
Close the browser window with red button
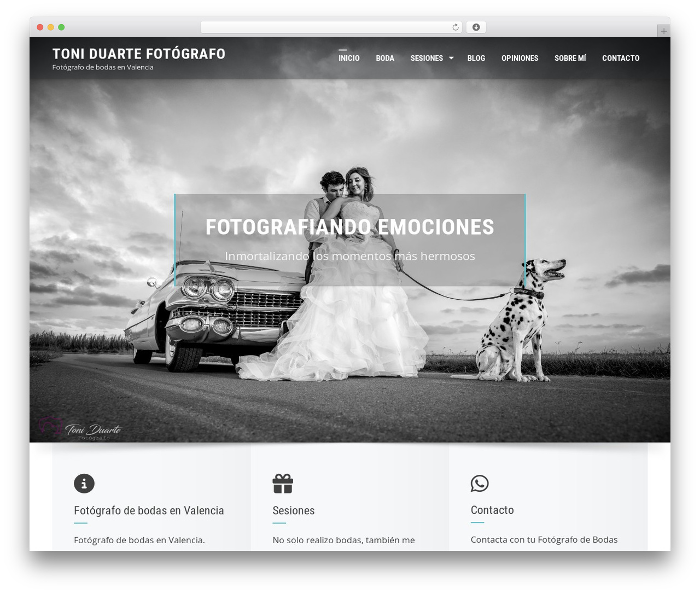pos(40,27)
